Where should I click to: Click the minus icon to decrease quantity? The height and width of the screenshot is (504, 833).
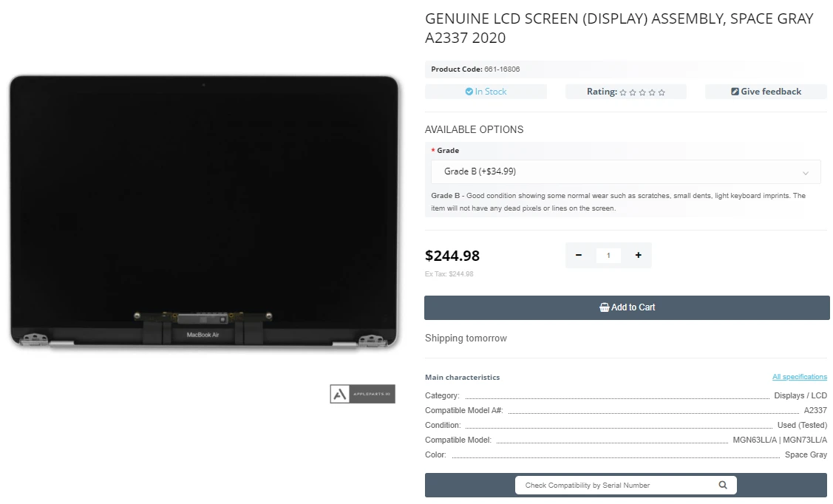pos(579,255)
